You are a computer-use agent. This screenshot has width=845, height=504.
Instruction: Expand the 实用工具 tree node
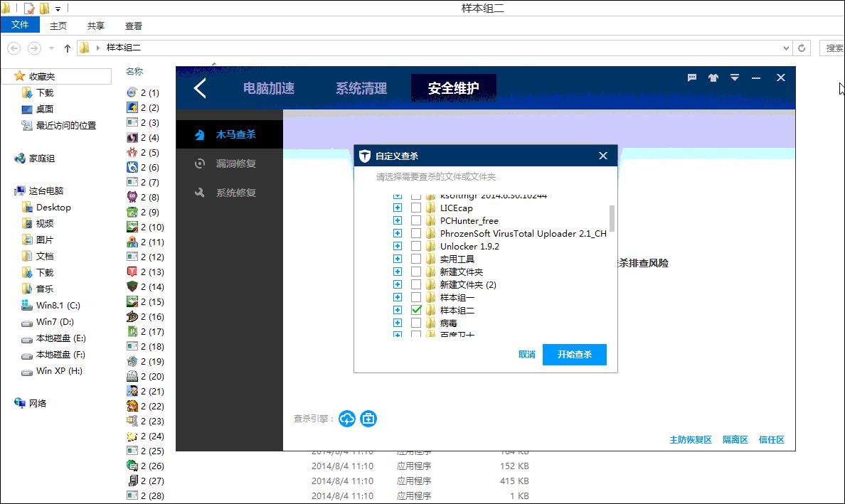(398, 259)
